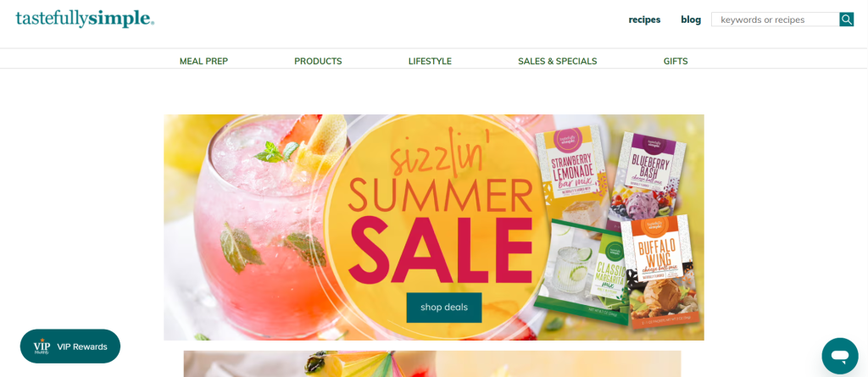Select the Classic Margarita mix package
Viewport: 868px width, 377px height.
pos(584,271)
